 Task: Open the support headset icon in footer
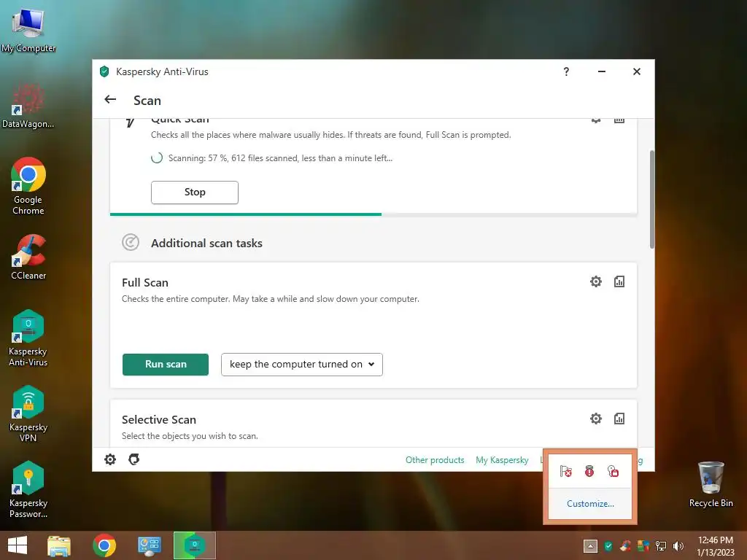[x=134, y=459]
